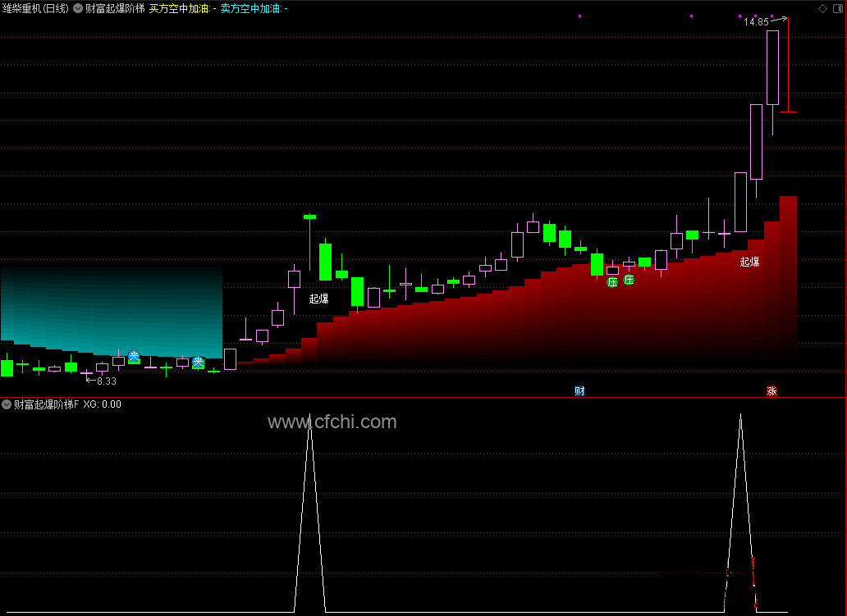Click the 14.85 high price label
Viewport: 847px width, 616px height.
click(756, 22)
